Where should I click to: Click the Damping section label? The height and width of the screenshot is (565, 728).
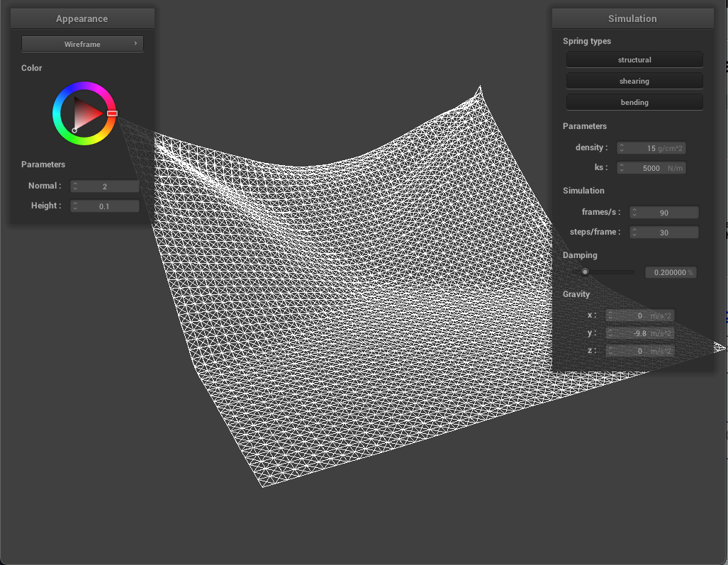tap(580, 255)
